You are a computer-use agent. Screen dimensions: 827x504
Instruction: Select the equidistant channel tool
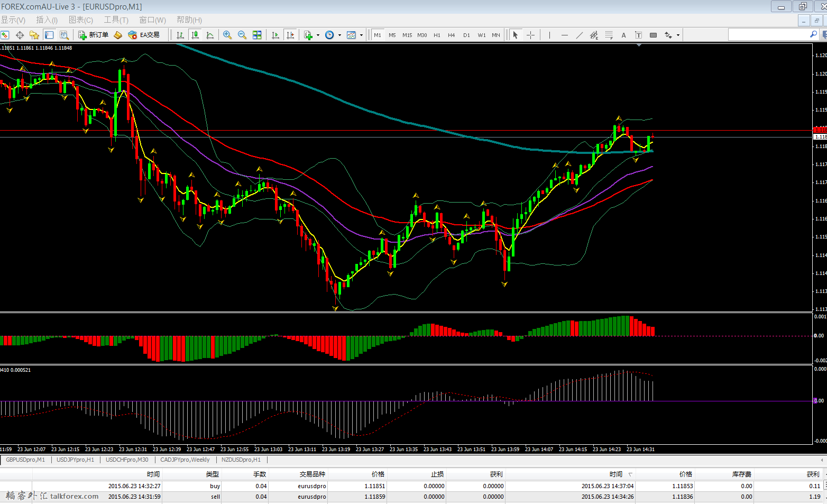(594, 35)
